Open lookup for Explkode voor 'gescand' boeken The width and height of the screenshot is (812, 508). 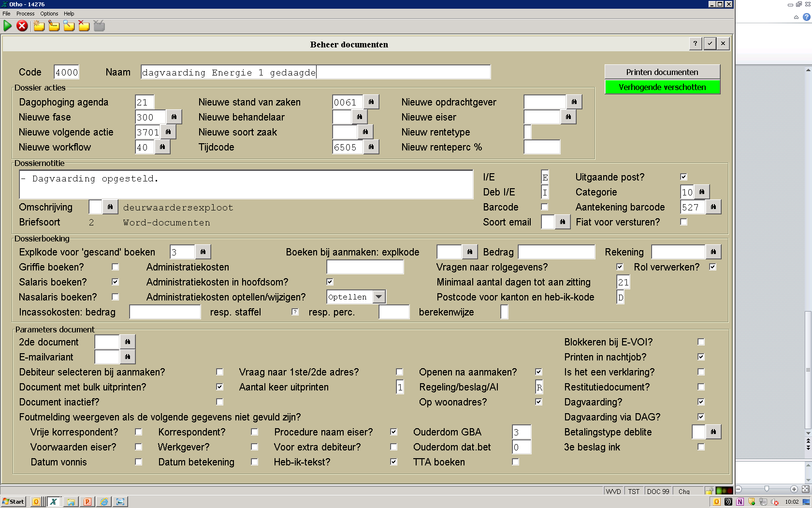[x=203, y=252]
